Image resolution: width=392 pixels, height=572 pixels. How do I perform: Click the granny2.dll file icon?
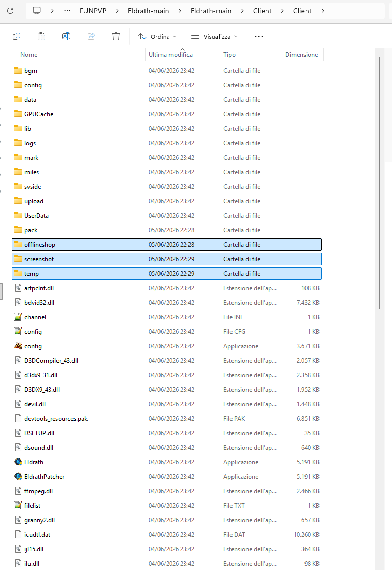point(18,520)
